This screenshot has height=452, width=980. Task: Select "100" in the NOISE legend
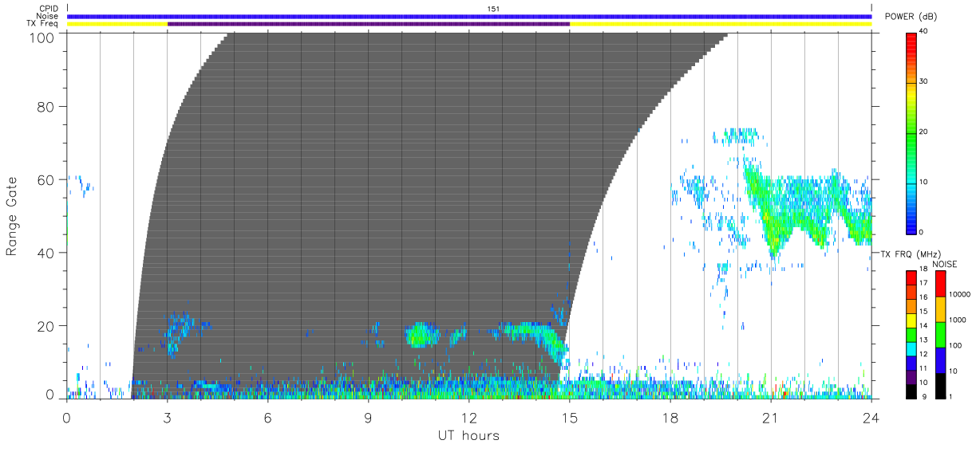[x=954, y=345]
